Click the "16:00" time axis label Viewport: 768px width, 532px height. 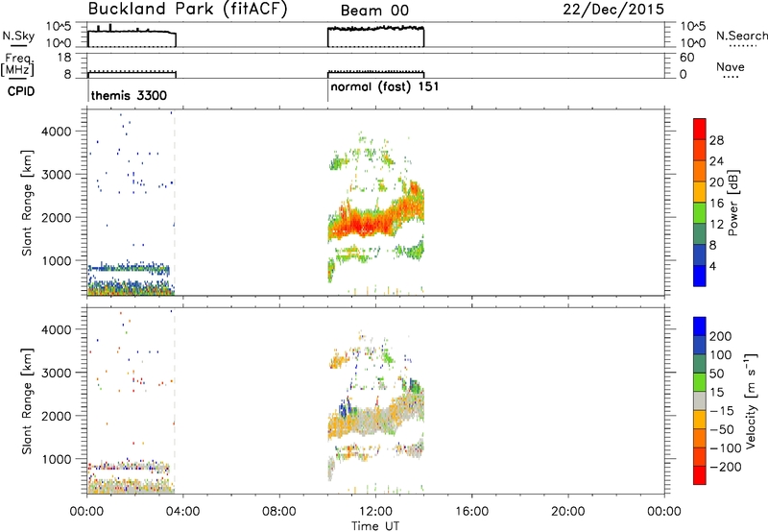tap(471, 512)
